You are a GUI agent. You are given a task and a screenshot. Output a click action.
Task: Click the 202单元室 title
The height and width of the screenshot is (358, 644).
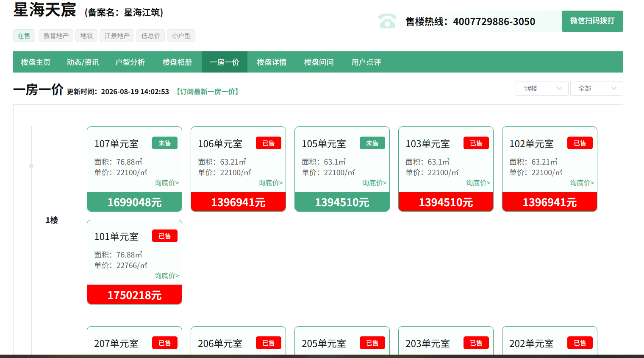point(532,344)
